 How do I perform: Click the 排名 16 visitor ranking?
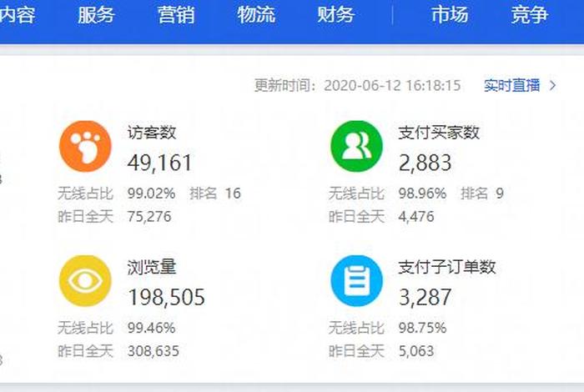215,193
